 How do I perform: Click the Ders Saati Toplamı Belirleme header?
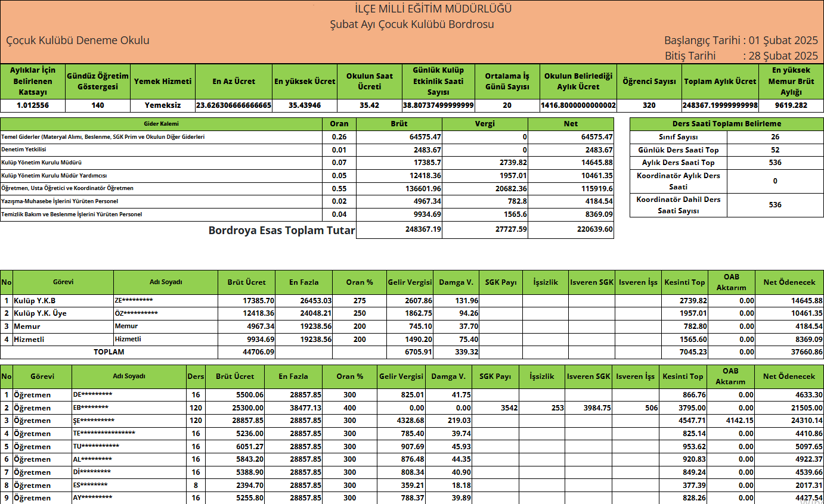(x=726, y=124)
